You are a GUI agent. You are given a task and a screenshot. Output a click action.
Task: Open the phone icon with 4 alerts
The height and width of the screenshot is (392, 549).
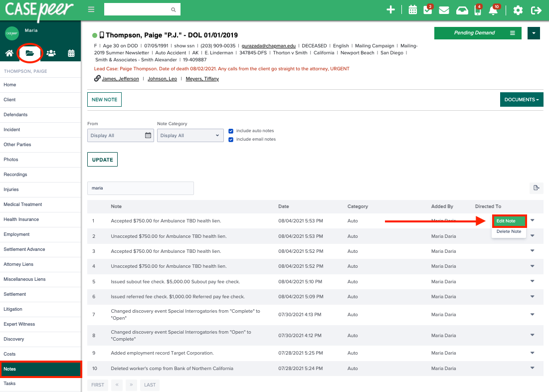click(x=477, y=10)
